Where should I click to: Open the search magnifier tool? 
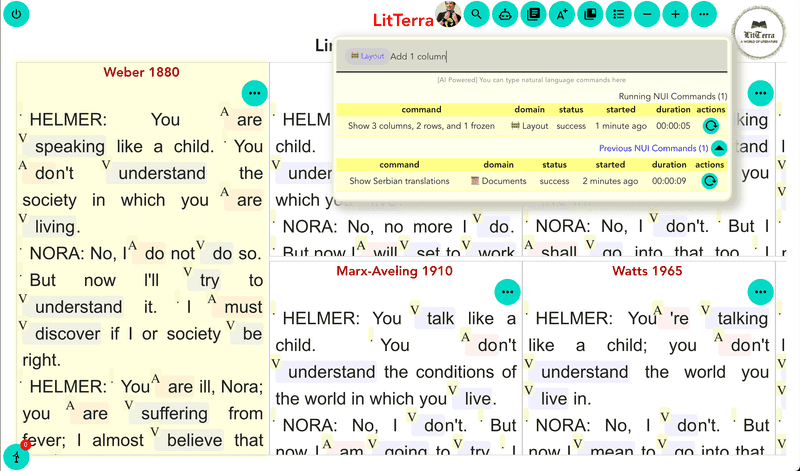click(x=477, y=14)
